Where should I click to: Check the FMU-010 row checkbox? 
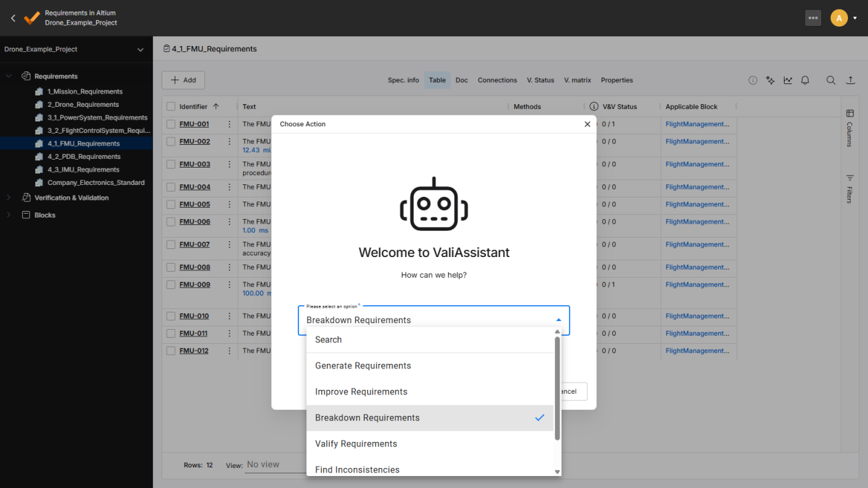pyautogui.click(x=171, y=316)
